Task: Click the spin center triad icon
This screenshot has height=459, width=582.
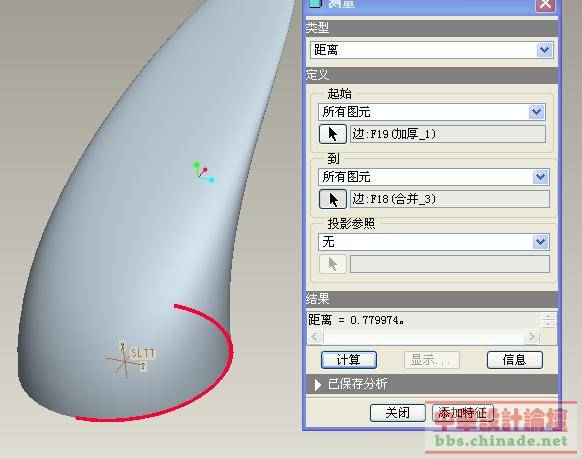Action: [x=203, y=172]
